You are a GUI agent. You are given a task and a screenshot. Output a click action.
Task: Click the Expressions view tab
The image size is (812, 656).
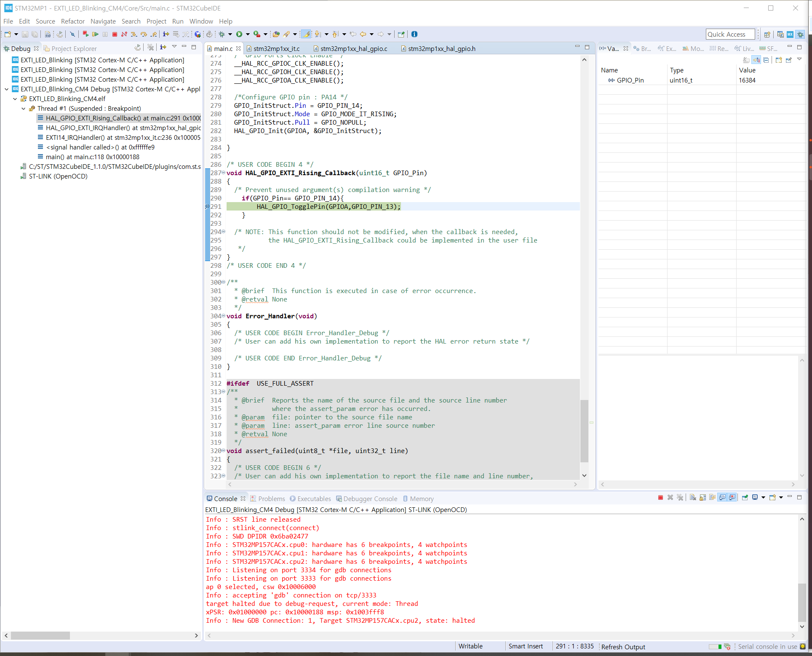668,49
